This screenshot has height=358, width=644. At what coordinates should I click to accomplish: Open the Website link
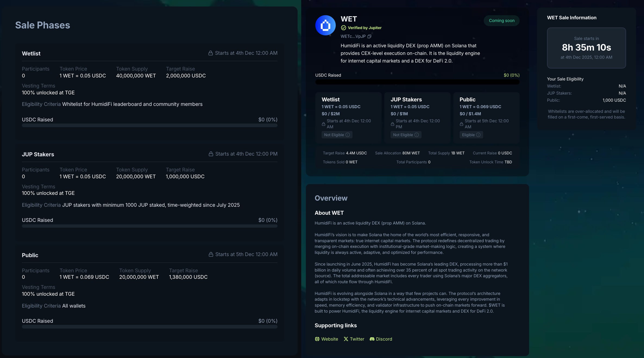pyautogui.click(x=329, y=339)
